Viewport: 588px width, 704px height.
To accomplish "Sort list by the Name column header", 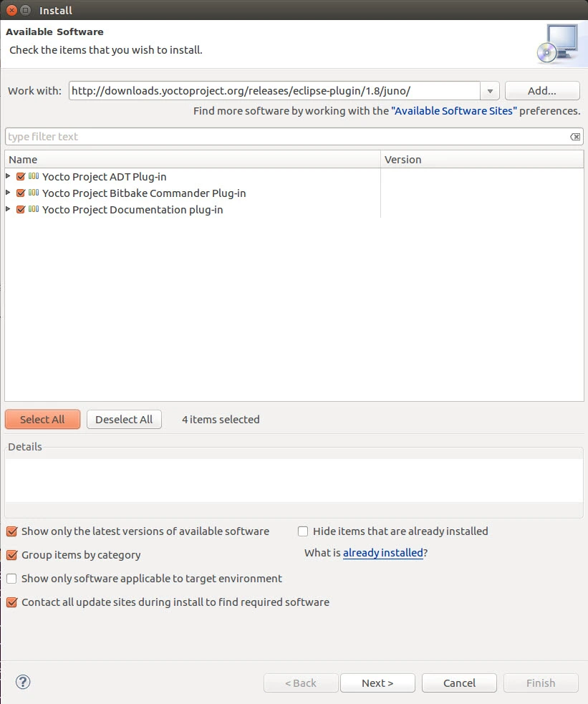I will pos(192,160).
